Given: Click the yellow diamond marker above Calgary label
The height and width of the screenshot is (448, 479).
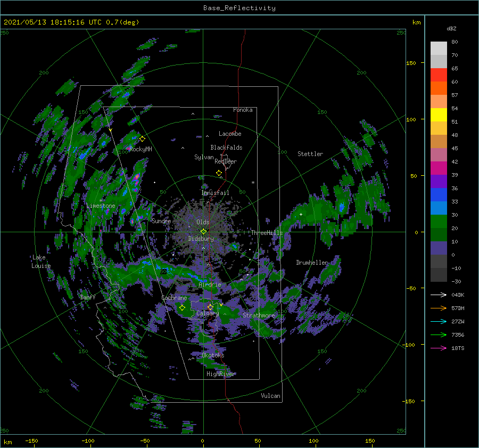Looking at the screenshot, I should 210,307.
